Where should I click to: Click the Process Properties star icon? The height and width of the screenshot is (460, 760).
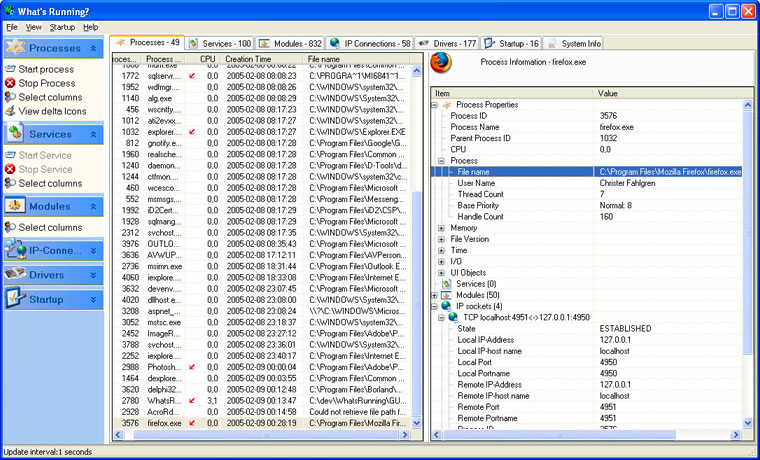click(446, 105)
